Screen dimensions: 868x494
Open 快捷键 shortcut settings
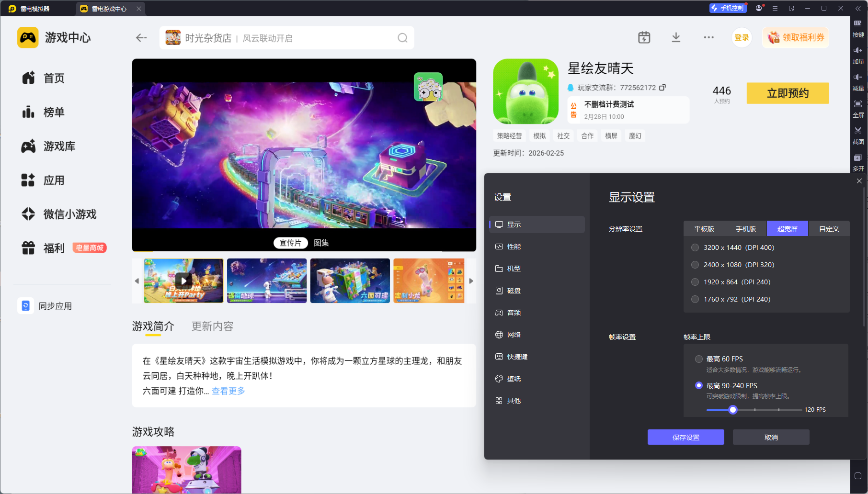coord(537,357)
